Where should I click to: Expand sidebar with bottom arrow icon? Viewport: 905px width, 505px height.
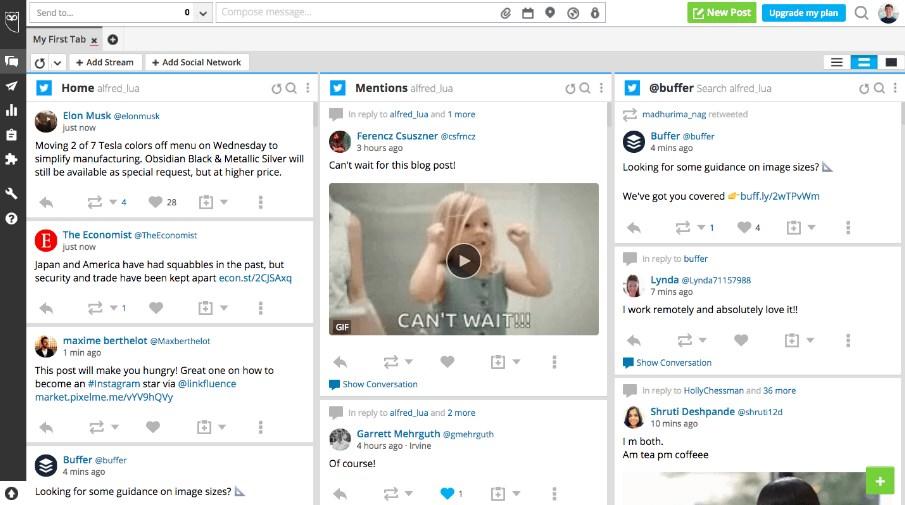tap(12, 493)
